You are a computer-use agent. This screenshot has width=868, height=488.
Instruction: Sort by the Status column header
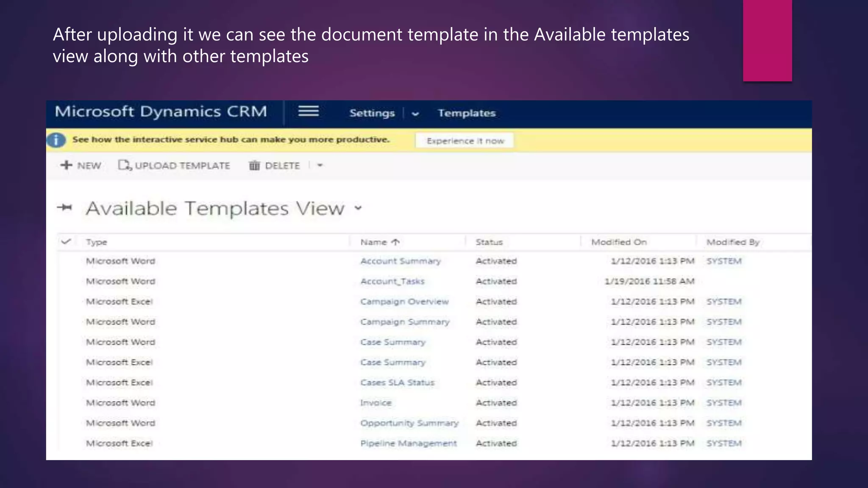[489, 242]
